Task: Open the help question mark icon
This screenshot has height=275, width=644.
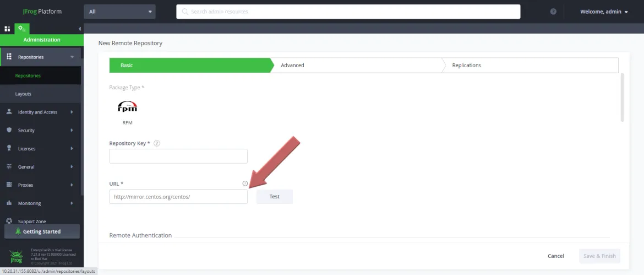Action: 553,12
